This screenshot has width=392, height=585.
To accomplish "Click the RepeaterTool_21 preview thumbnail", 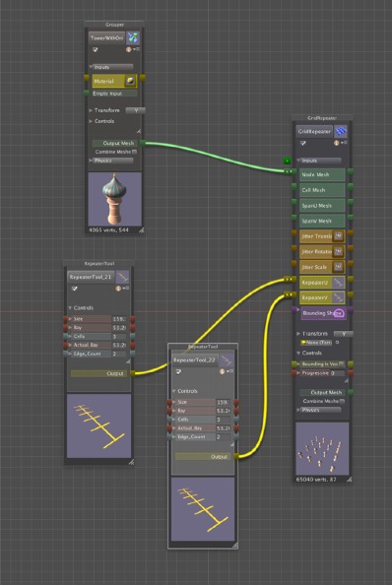I will coord(98,425).
